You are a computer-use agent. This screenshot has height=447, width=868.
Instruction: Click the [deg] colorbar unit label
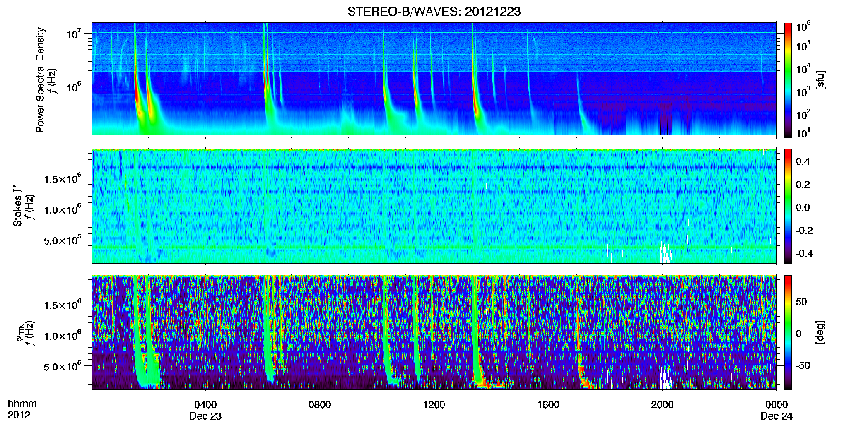coord(820,332)
